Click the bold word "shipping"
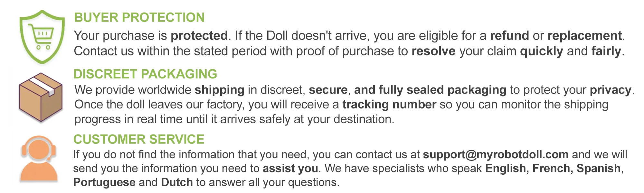The width and height of the screenshot is (644, 193). (219, 90)
